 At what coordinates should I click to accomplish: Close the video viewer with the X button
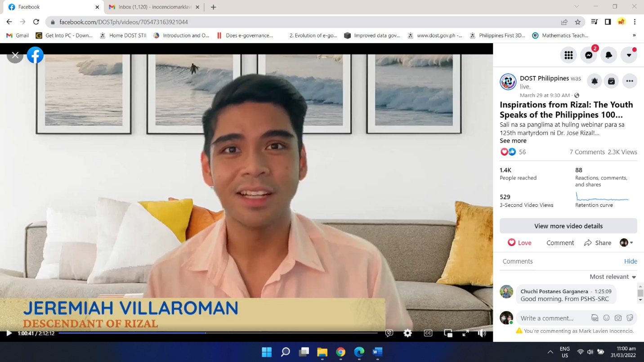[x=15, y=55]
